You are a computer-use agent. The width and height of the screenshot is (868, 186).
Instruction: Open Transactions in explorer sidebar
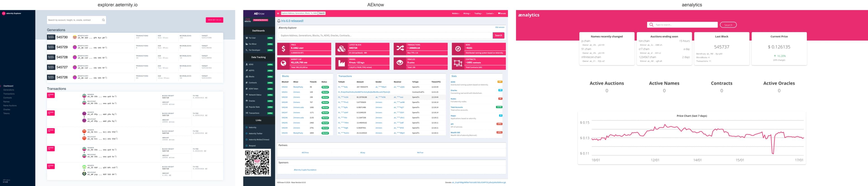[x=9, y=94]
